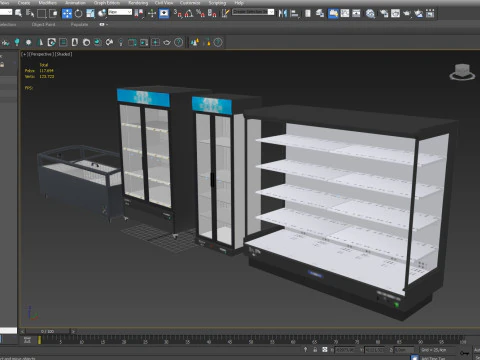Image resolution: width=480 pixels, height=360 pixels.
Task: Click the X coordinate input field
Action: point(345,350)
